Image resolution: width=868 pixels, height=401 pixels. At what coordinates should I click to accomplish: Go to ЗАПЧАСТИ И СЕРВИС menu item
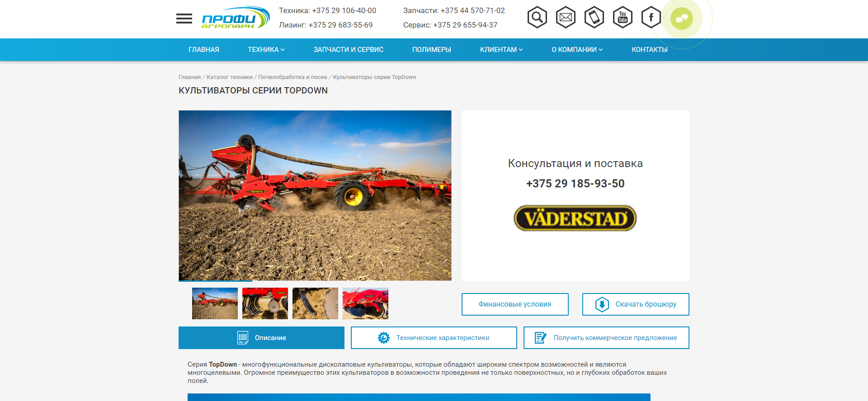pyautogui.click(x=348, y=50)
